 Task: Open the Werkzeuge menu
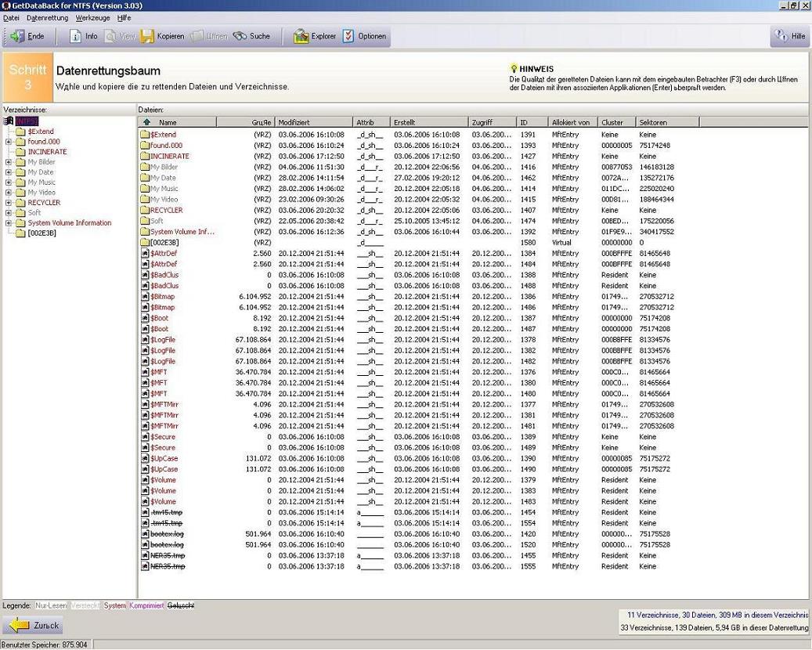click(x=92, y=17)
